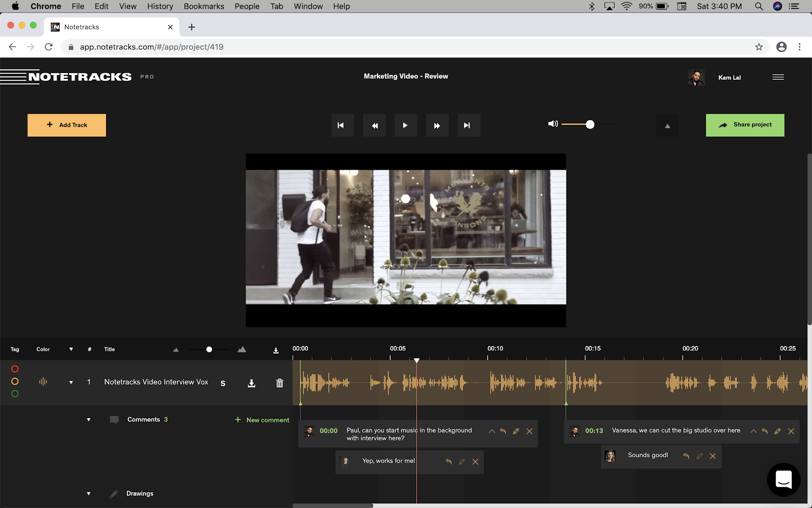Reply to 'Sounds good!' comment
This screenshot has width=812, height=508.
tap(686, 456)
